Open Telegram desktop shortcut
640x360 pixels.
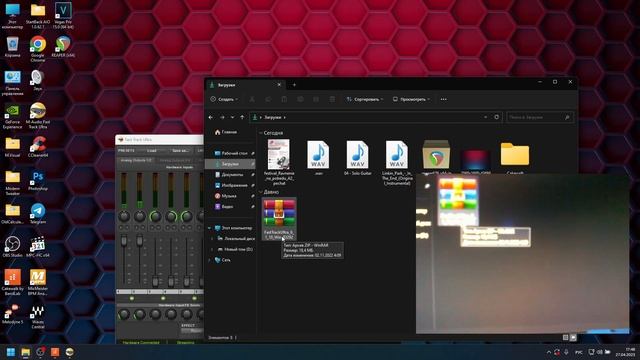[x=38, y=214]
